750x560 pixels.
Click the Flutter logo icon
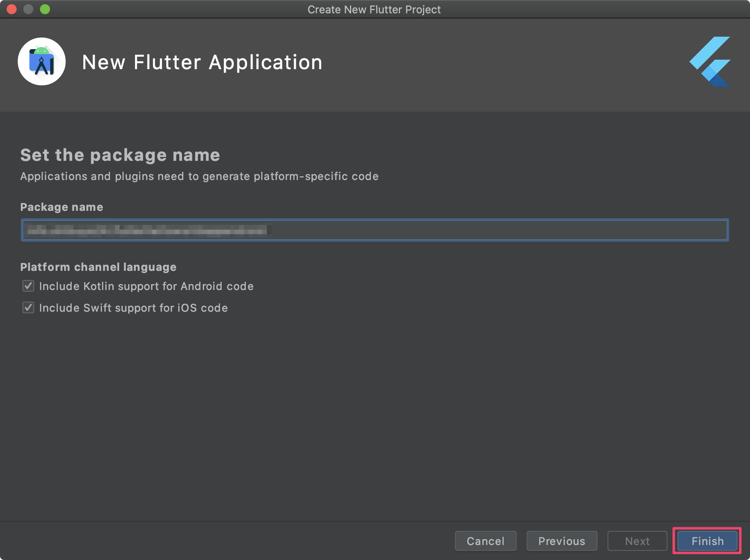pyautogui.click(x=710, y=62)
